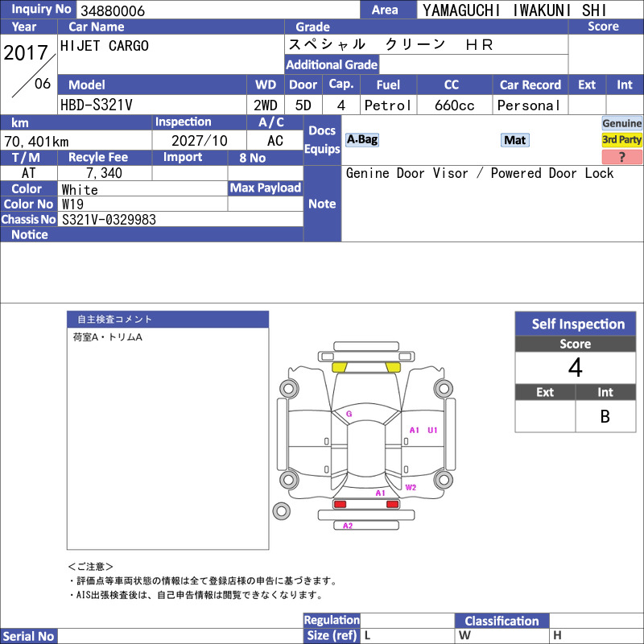Click the White color value

(80, 189)
